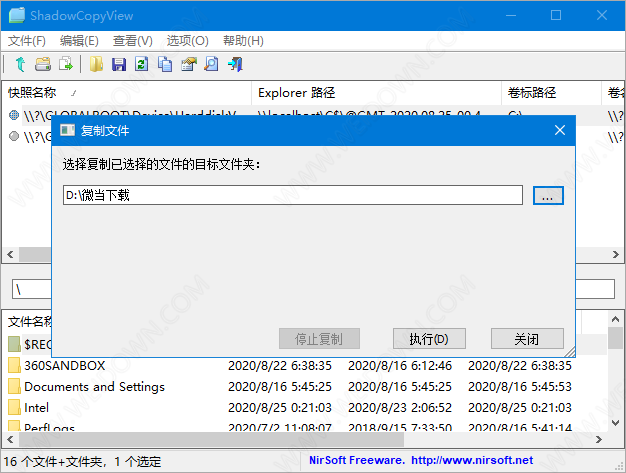Click the properties toolbar icon
626x473 pixels.
[x=188, y=64]
